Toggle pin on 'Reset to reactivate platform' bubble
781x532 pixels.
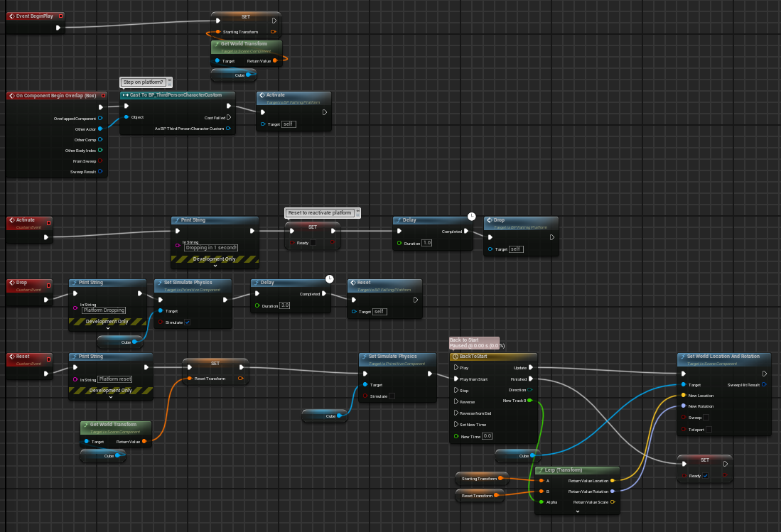click(x=357, y=211)
